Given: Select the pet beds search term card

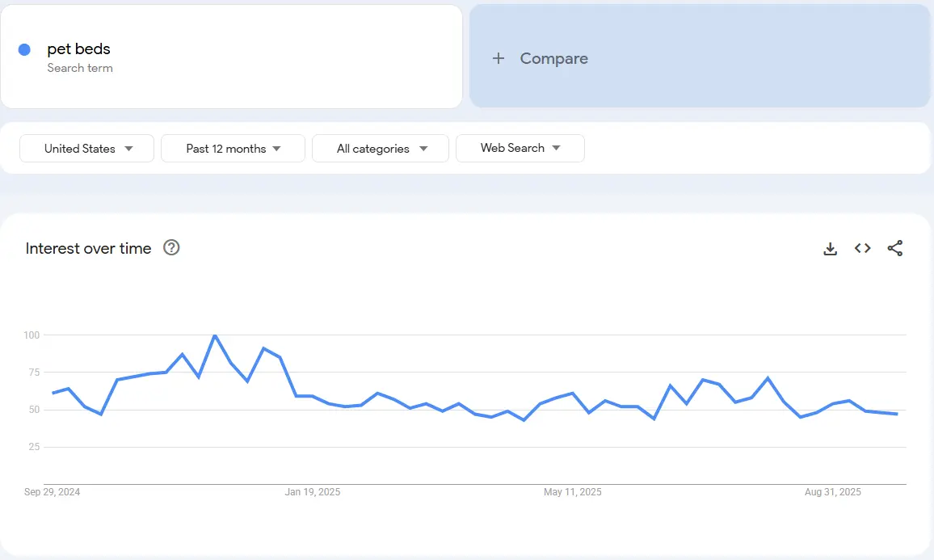Looking at the screenshot, I should point(232,56).
